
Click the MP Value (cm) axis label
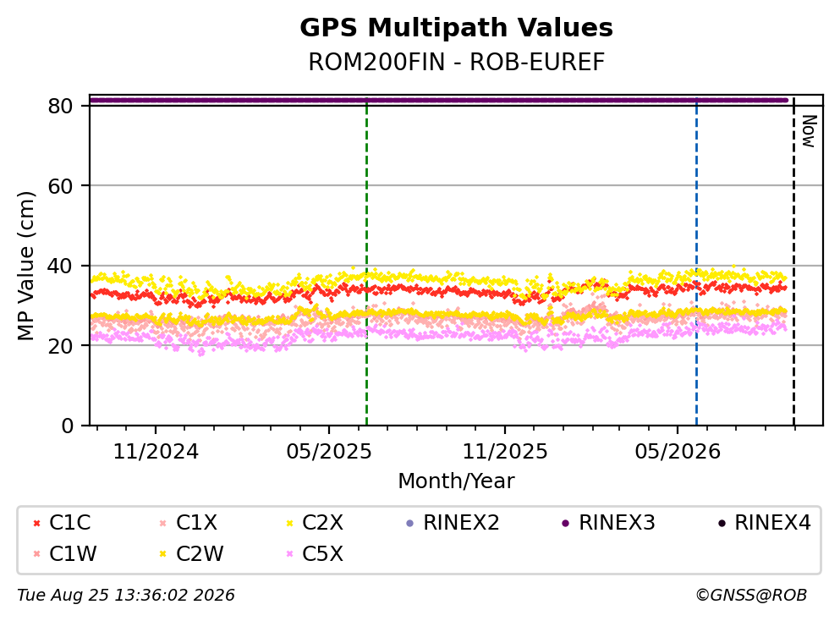25,266
